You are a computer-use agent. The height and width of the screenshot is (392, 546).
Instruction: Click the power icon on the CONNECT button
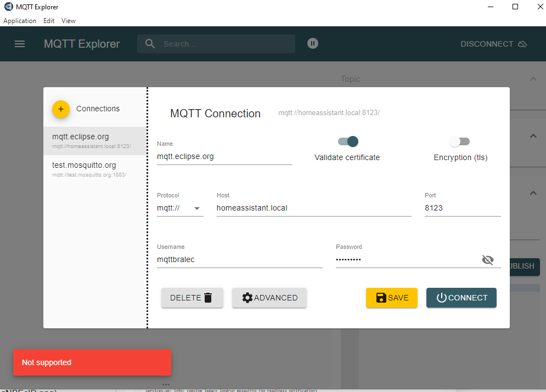pyautogui.click(x=441, y=297)
